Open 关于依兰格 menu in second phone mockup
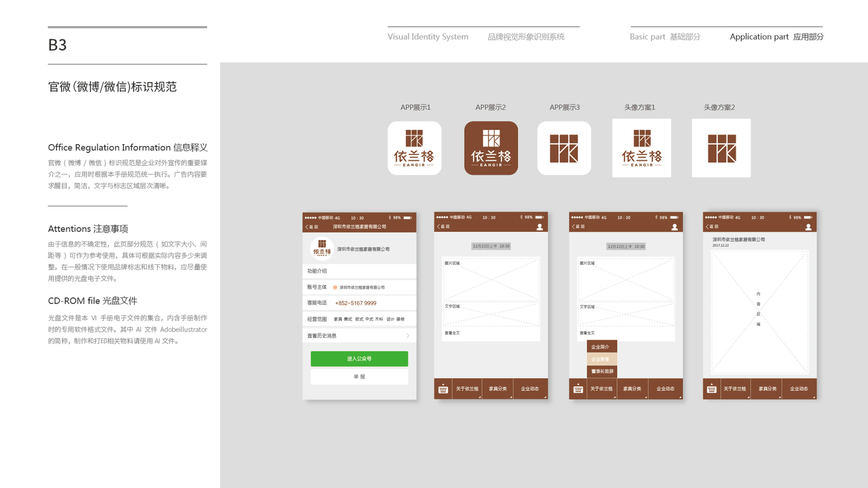Screen dimensions: 868x488 pyautogui.click(x=467, y=389)
